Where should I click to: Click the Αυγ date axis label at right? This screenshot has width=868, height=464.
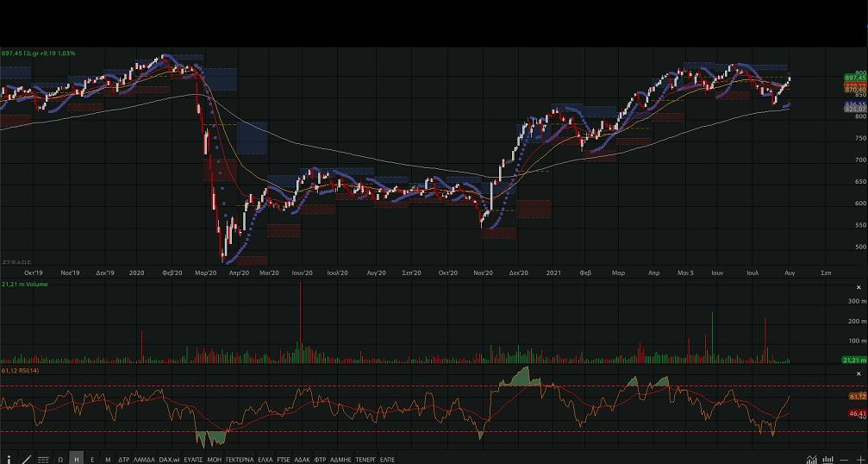coord(790,273)
